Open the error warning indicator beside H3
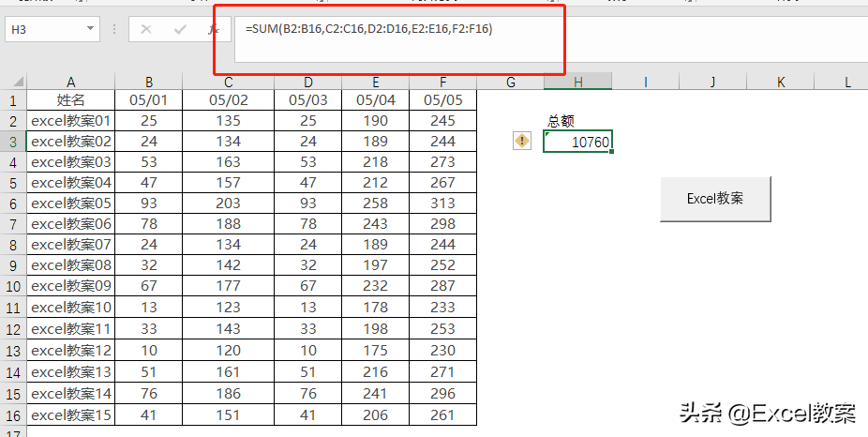 point(522,142)
